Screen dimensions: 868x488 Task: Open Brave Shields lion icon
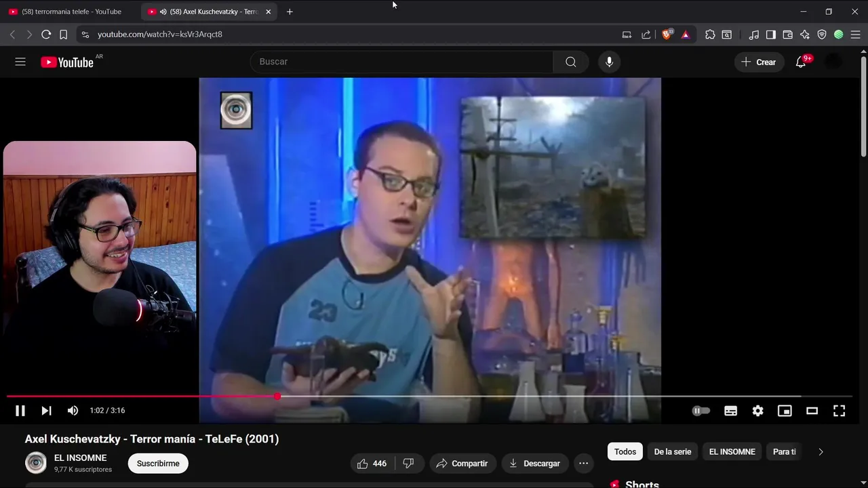(667, 34)
